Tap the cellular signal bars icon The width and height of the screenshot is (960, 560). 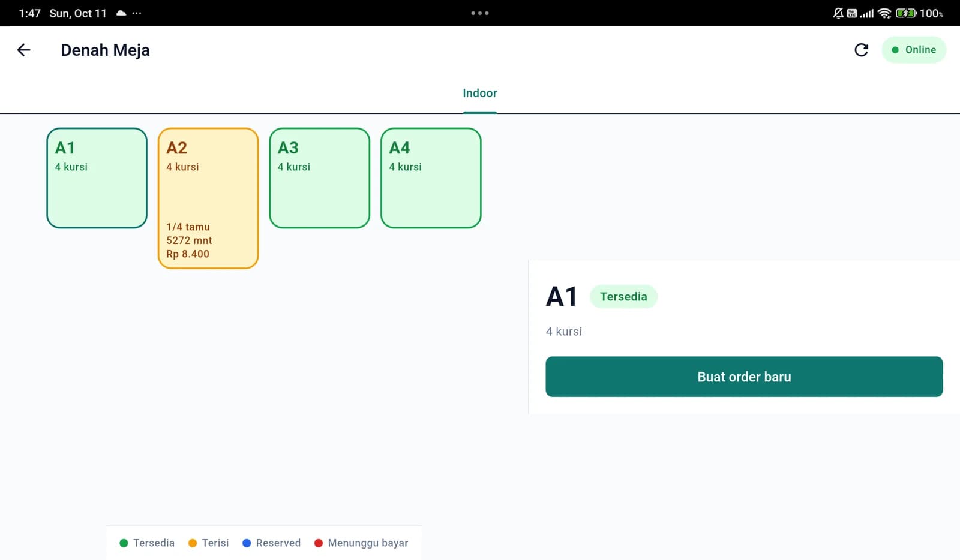[x=867, y=13]
